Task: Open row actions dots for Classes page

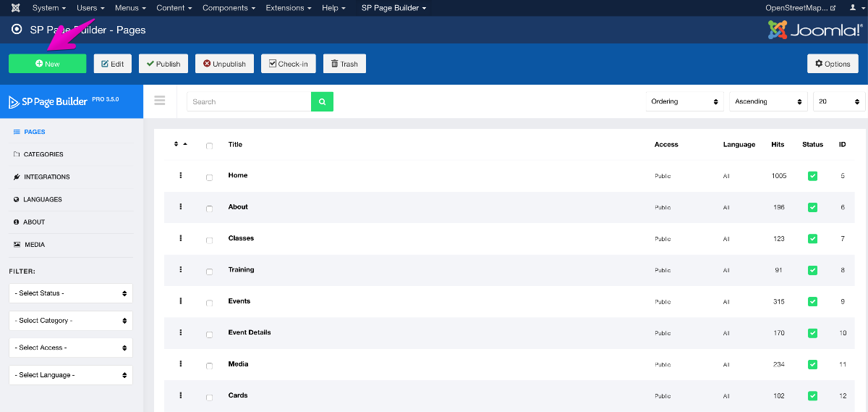Action: (181, 237)
